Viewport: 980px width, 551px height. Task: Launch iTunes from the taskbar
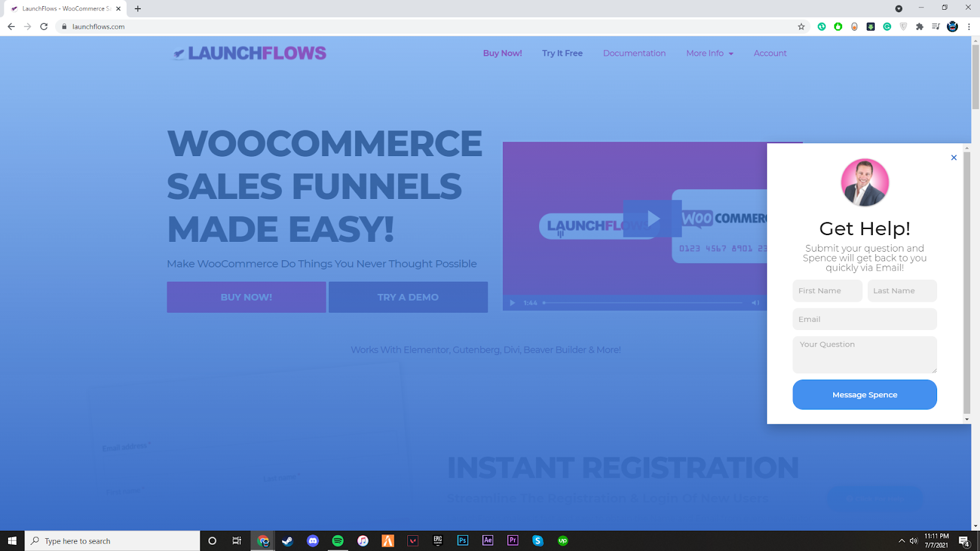coord(363,541)
